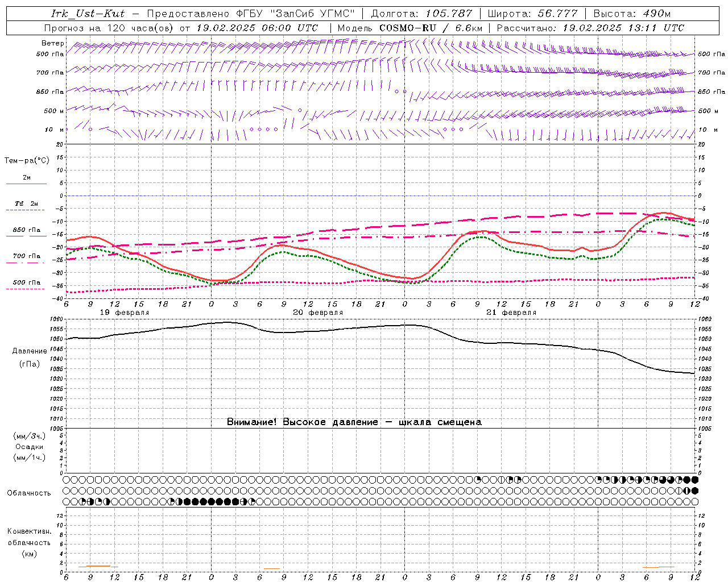
Task: Click the station name Irk_Ust-Kut
Action: tap(88, 14)
